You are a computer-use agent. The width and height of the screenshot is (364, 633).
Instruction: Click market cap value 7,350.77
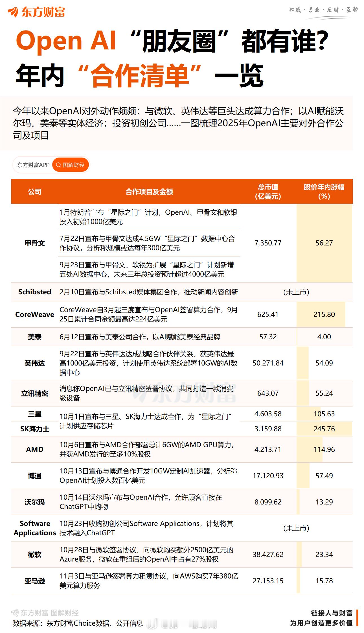coord(268,243)
